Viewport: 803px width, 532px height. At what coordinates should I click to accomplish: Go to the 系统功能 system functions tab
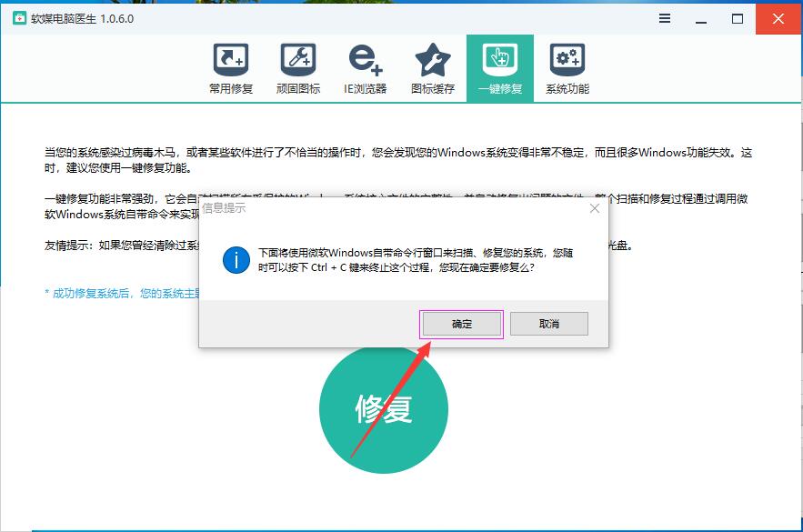point(567,68)
